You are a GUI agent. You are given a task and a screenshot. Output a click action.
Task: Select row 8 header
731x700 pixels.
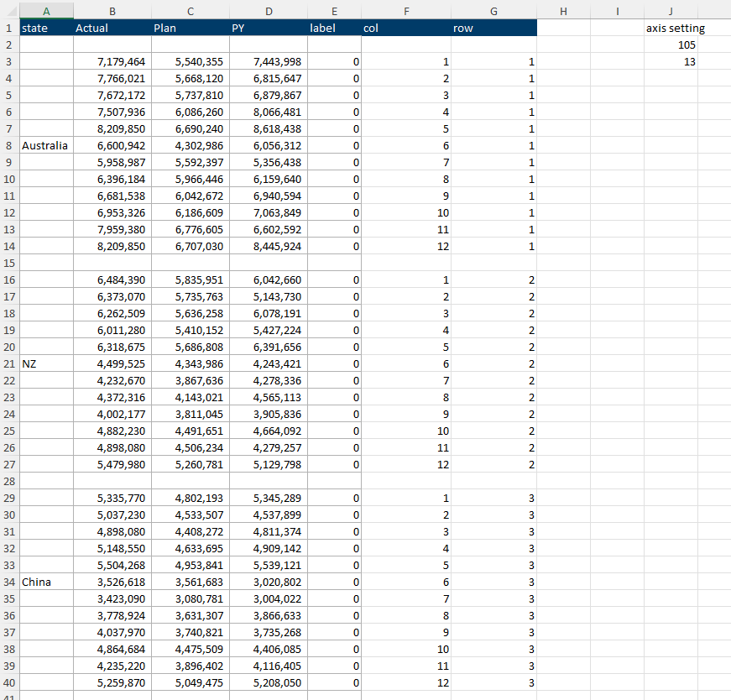point(8,145)
